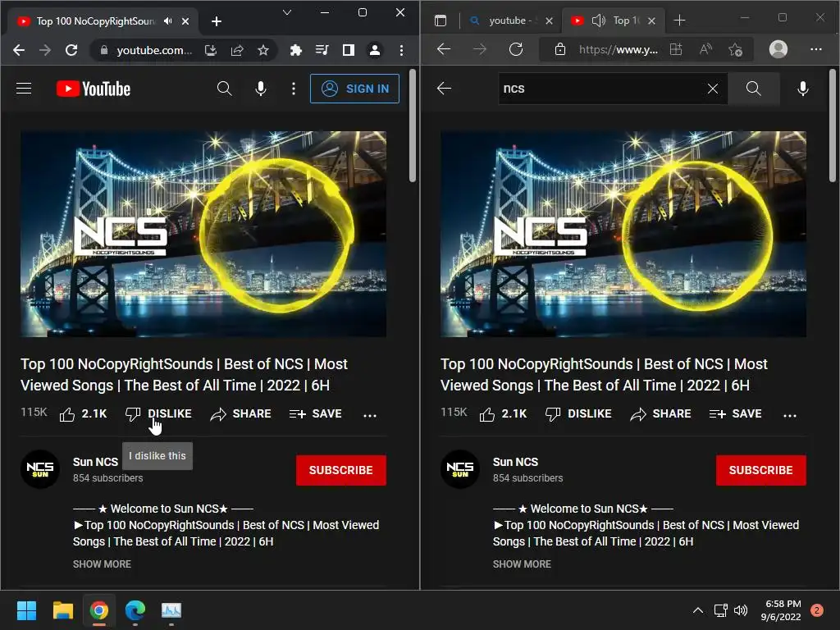Dislike the video in the Edge window
The image size is (840, 630).
point(578,414)
